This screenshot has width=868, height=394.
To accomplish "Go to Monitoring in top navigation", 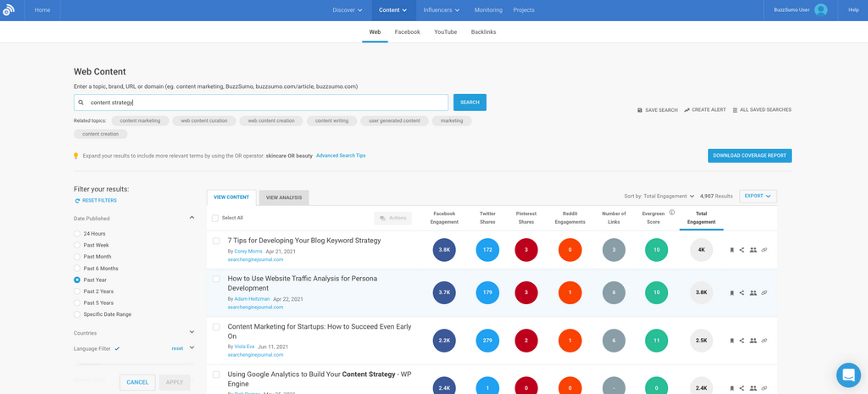I will pyautogui.click(x=488, y=10).
